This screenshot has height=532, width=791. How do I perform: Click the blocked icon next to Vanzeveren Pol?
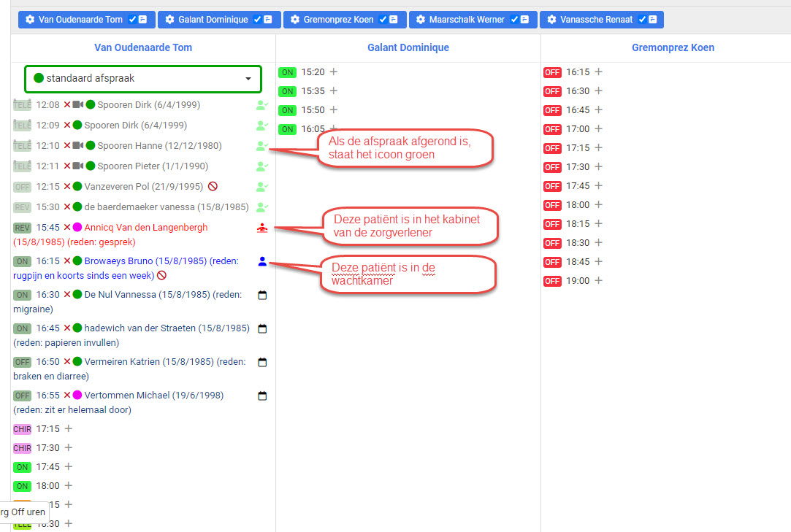(213, 186)
